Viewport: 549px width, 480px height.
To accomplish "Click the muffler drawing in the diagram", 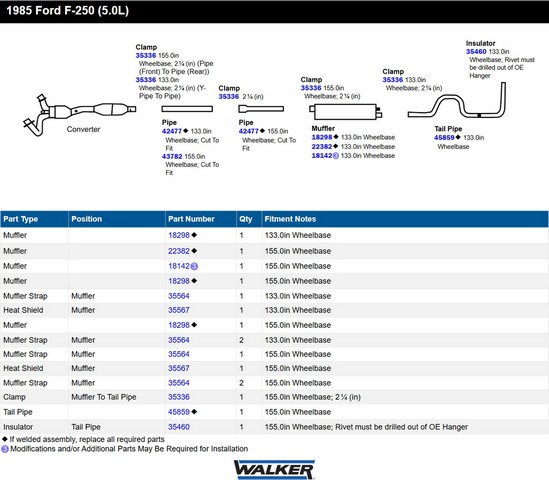I will coord(346,112).
